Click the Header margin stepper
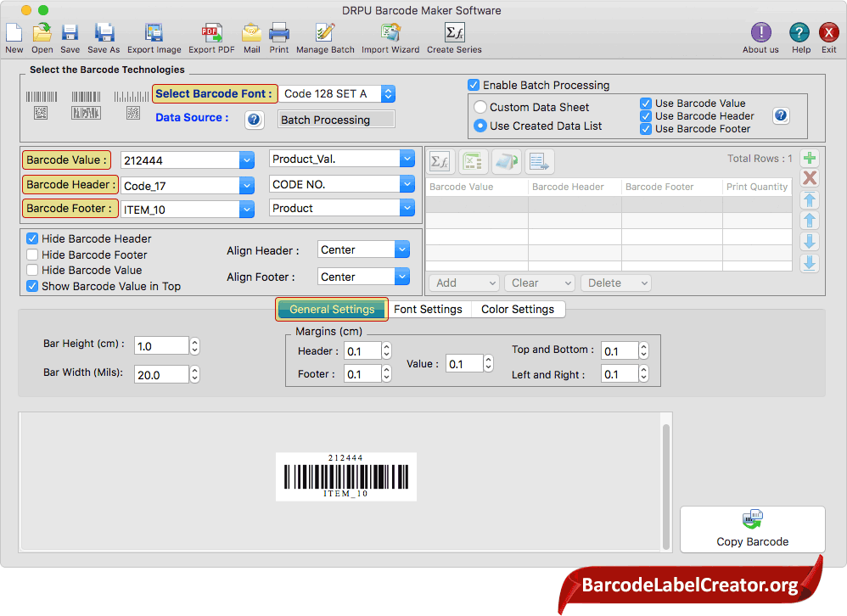This screenshot has width=847, height=616. 386,351
